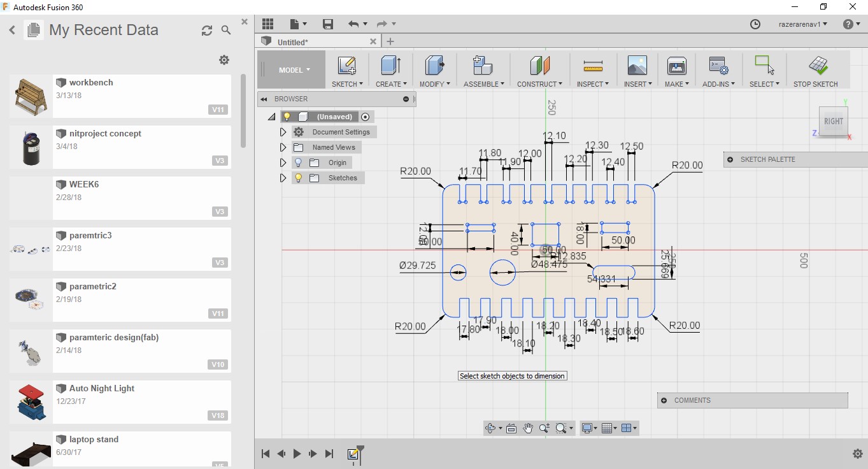Expand the Document Settings tree node
Image resolution: width=868 pixels, height=469 pixels.
point(283,132)
